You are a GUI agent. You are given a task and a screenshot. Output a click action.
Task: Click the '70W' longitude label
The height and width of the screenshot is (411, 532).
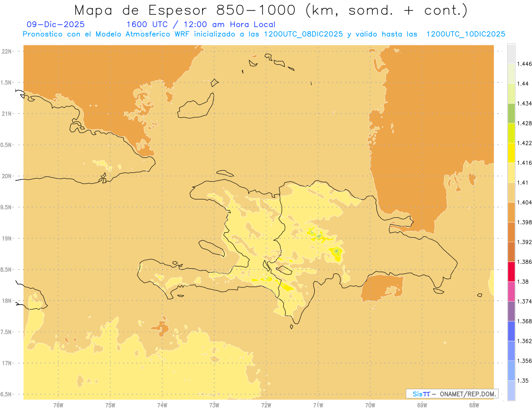tap(370, 405)
